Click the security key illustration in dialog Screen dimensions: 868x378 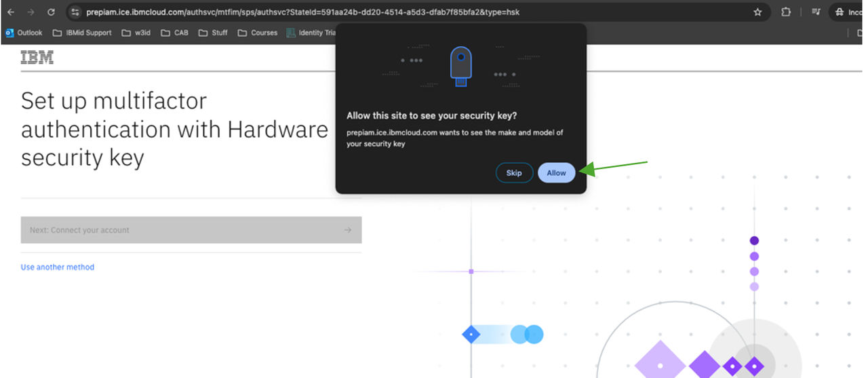coord(461,66)
